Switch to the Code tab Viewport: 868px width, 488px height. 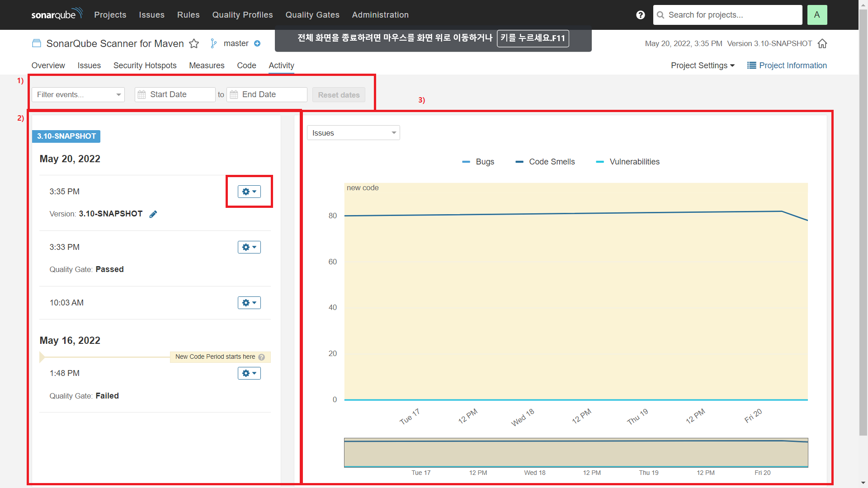[x=246, y=66]
